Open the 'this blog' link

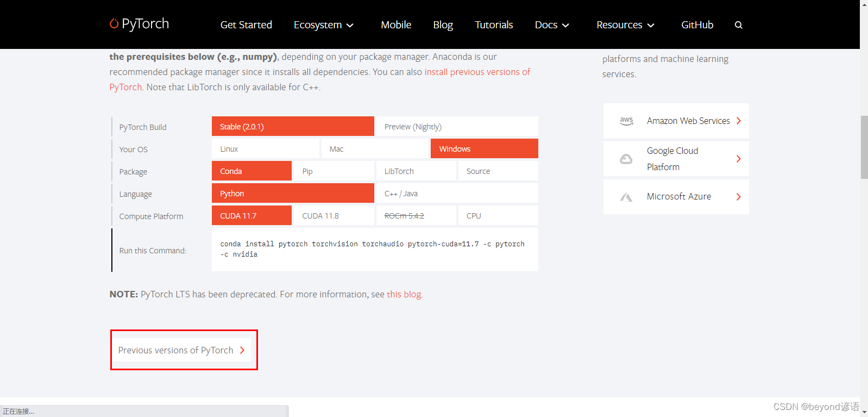point(404,294)
